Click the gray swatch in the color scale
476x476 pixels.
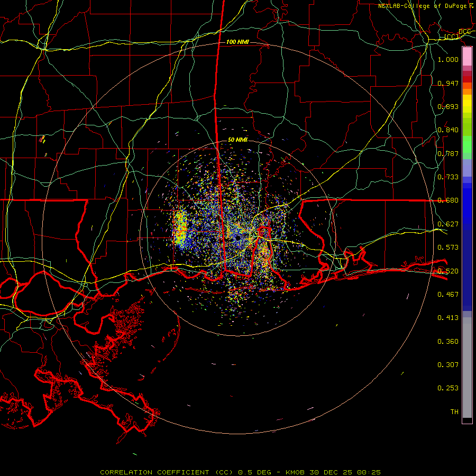coord(467,368)
